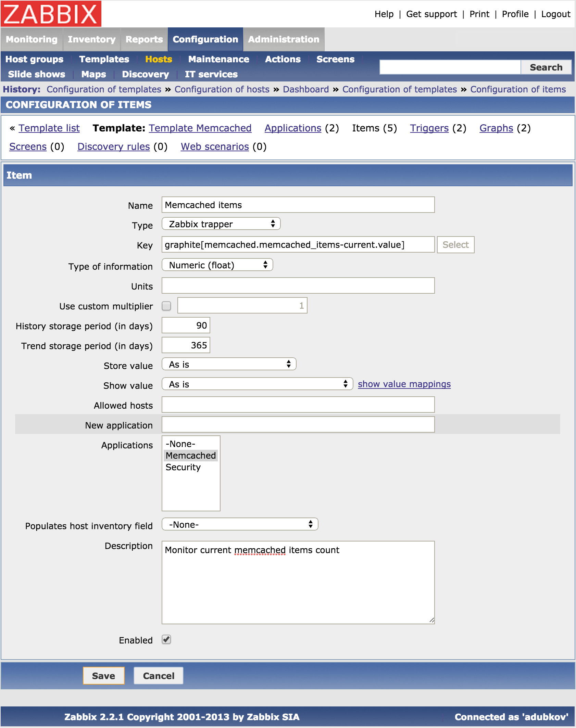Open the Administration menu
This screenshot has width=576, height=728.
click(283, 39)
